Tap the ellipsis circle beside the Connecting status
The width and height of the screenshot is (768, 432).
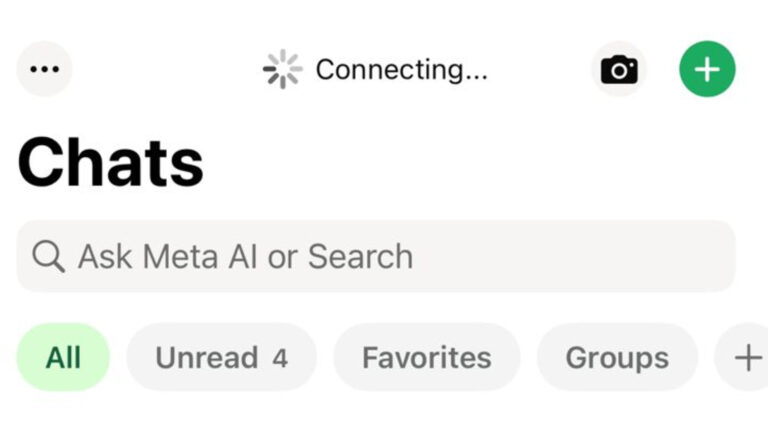45,69
